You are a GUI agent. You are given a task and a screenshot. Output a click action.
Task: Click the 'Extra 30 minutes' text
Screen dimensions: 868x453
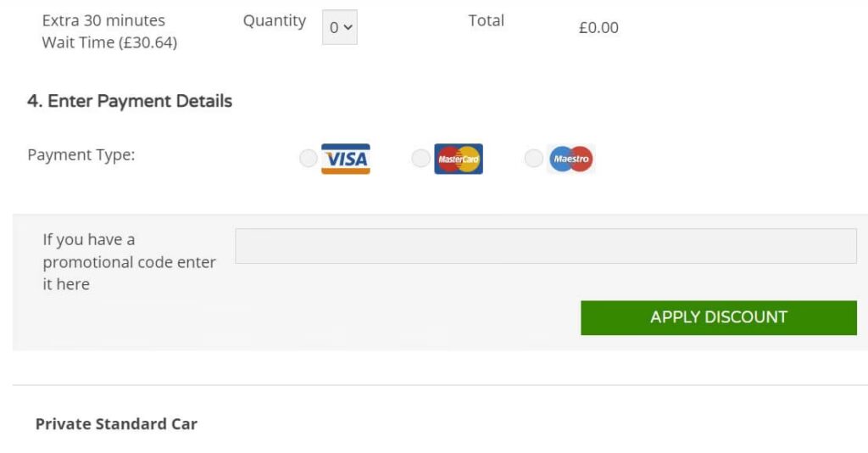(103, 20)
